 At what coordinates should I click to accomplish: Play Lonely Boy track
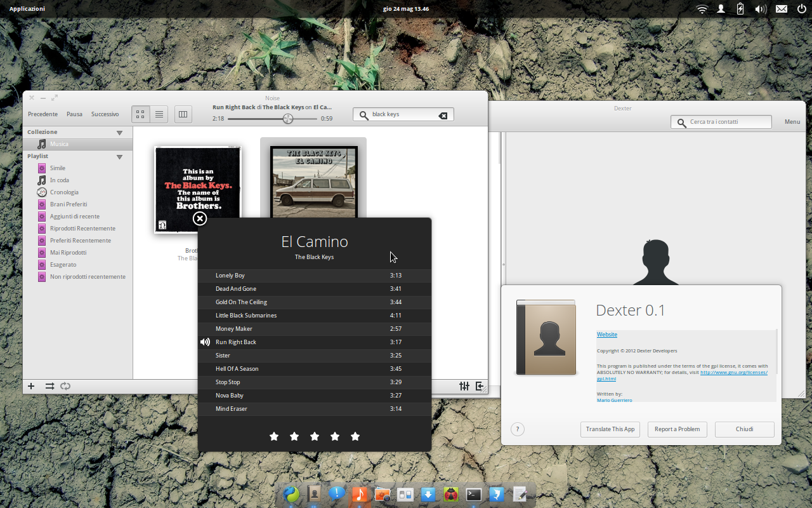(315, 276)
